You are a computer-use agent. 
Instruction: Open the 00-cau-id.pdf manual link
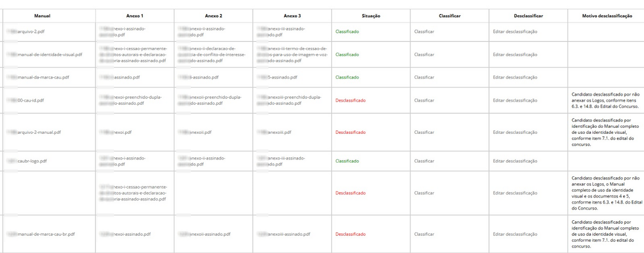31,100
